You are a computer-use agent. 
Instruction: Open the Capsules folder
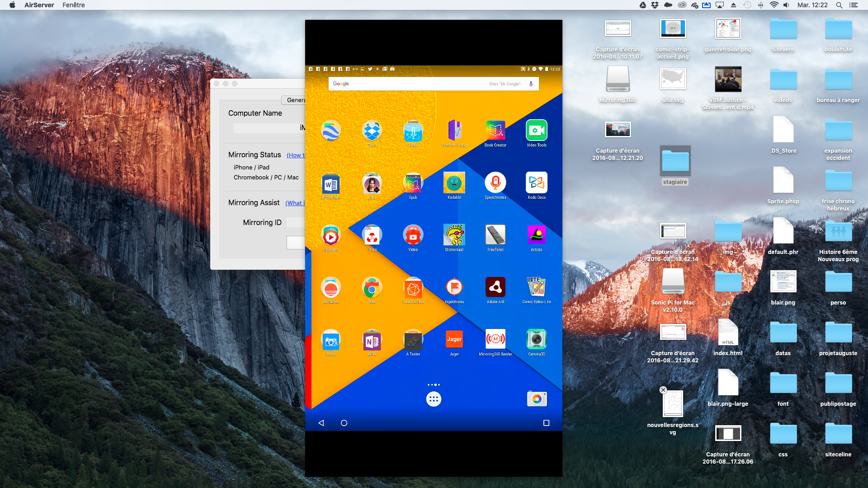point(330,235)
